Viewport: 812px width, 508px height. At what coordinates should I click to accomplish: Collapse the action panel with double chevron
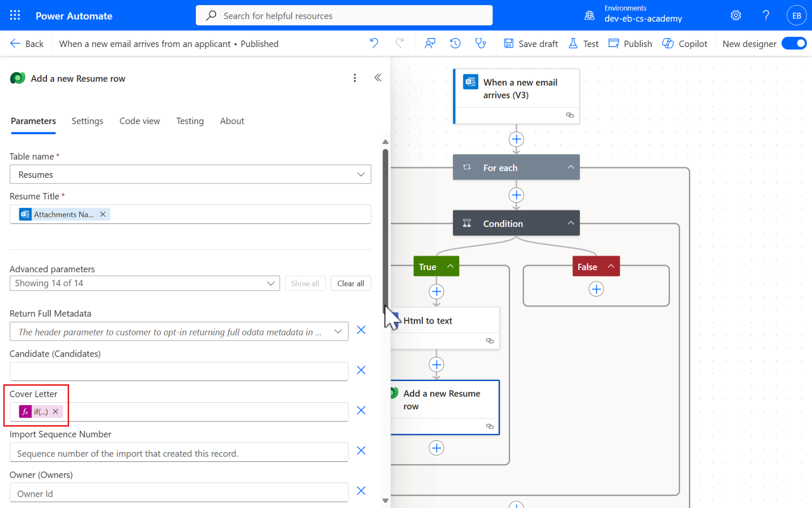(378, 78)
